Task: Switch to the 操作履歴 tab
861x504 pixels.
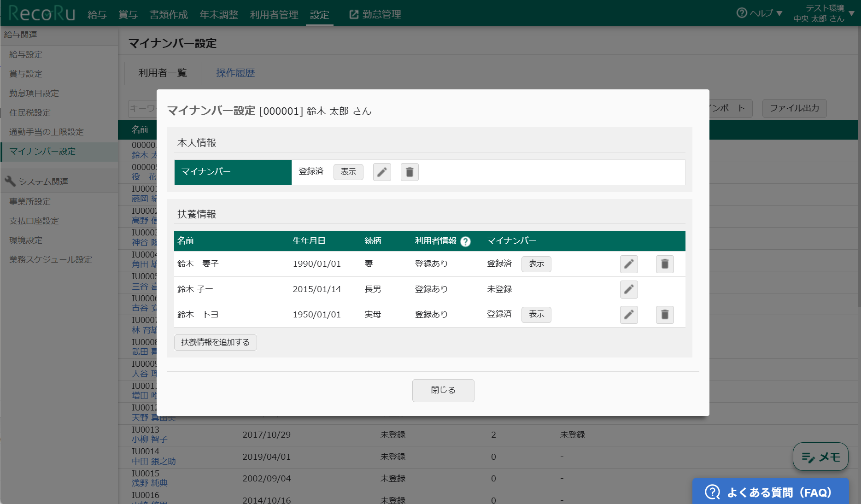Action: tap(235, 73)
